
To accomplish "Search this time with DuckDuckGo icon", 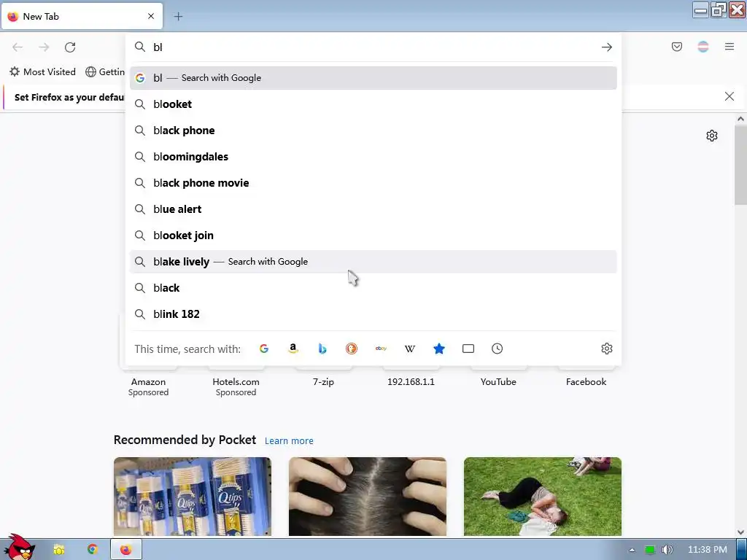I will click(352, 349).
